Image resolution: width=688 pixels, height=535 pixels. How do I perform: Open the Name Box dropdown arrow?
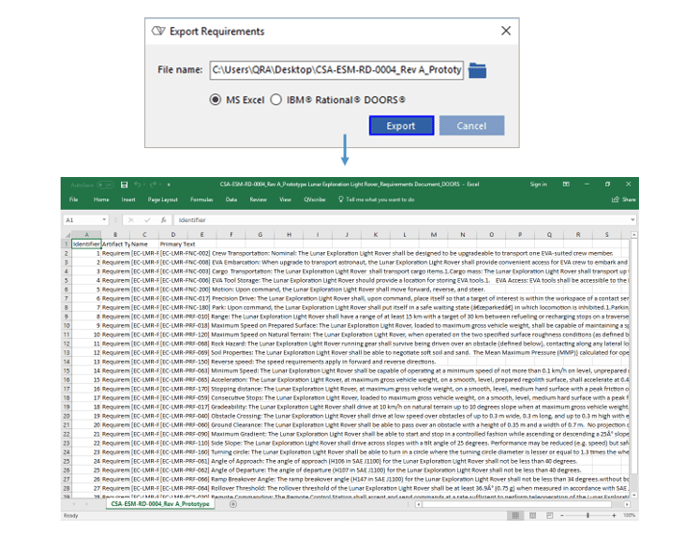click(x=104, y=220)
